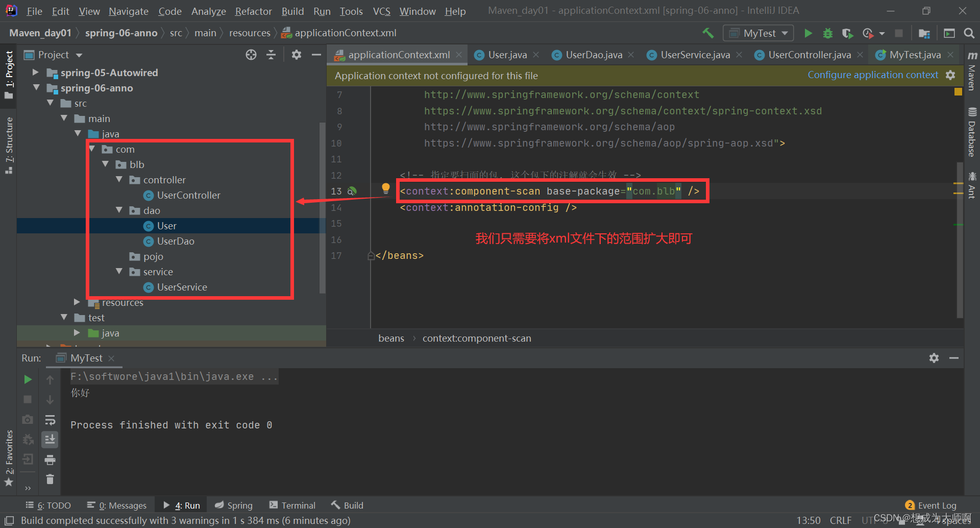Viewport: 980px width, 528px height.
Task: Click the tool-window toggle icon in status bar
Action: (x=9, y=520)
